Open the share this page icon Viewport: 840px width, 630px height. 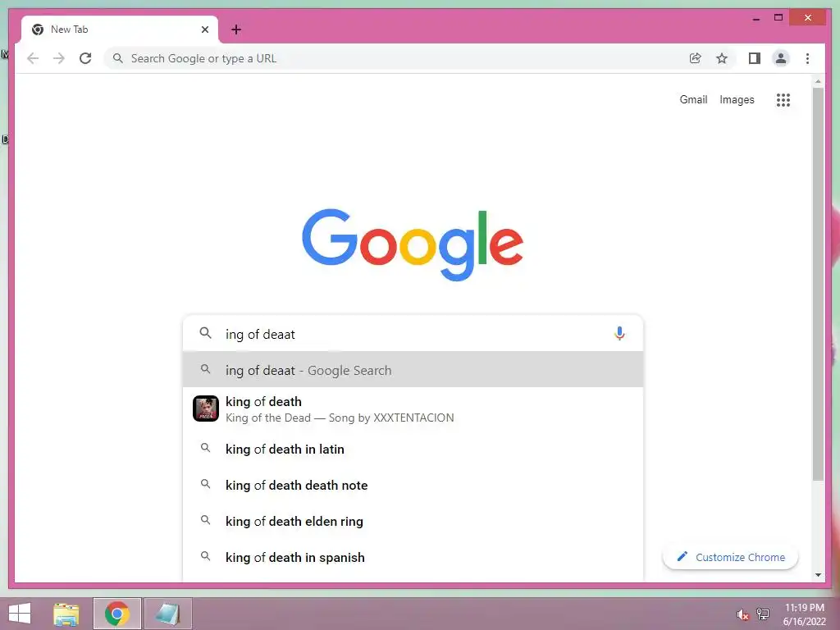[695, 58]
